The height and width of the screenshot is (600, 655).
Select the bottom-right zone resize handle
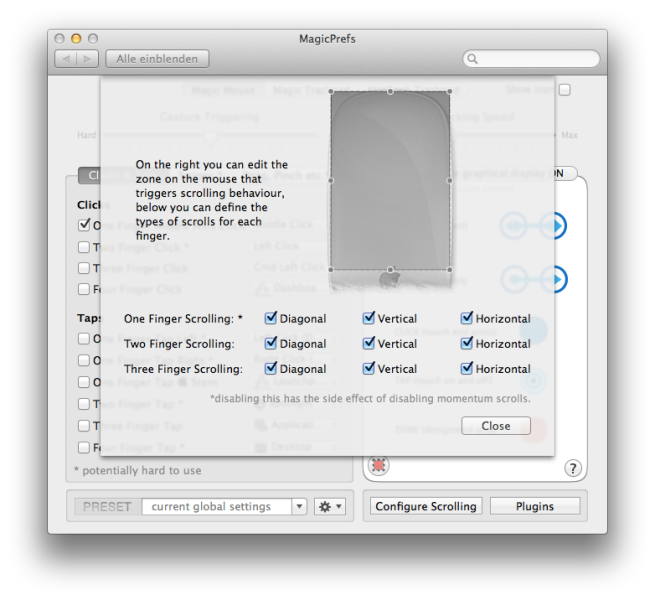click(x=449, y=269)
